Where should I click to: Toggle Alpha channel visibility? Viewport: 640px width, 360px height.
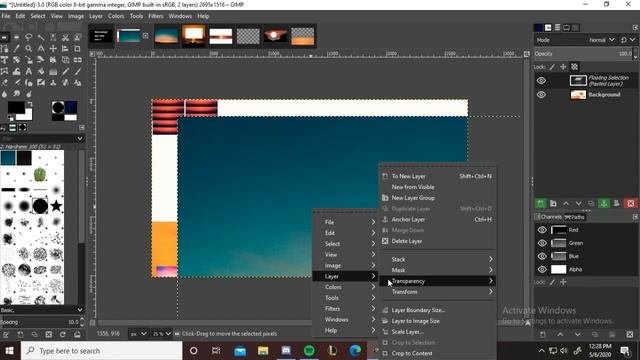point(542,269)
